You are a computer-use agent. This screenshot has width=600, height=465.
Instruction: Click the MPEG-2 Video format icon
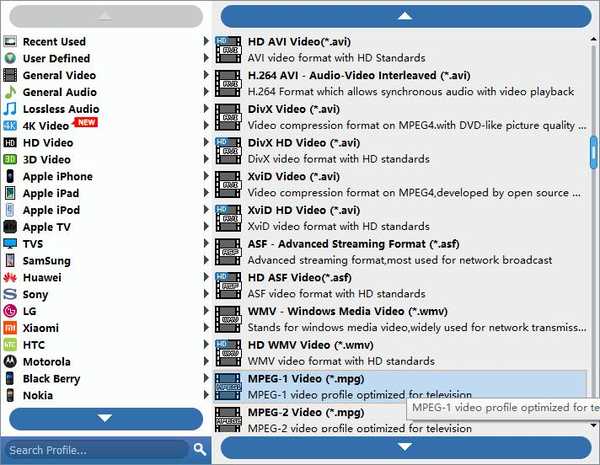(x=228, y=420)
